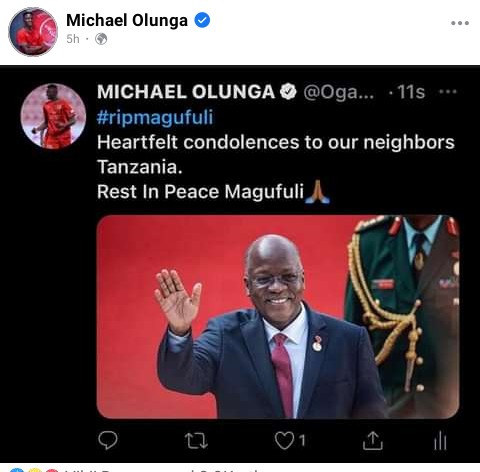Viewport: 480px width, 472px height.
Task: Click the retweet arrows icon
Action: pyautogui.click(x=196, y=441)
